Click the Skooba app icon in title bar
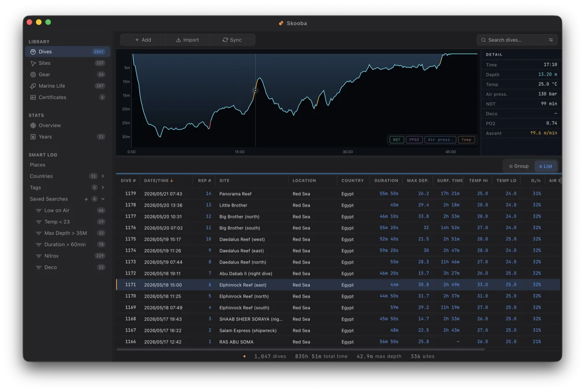 281,23
